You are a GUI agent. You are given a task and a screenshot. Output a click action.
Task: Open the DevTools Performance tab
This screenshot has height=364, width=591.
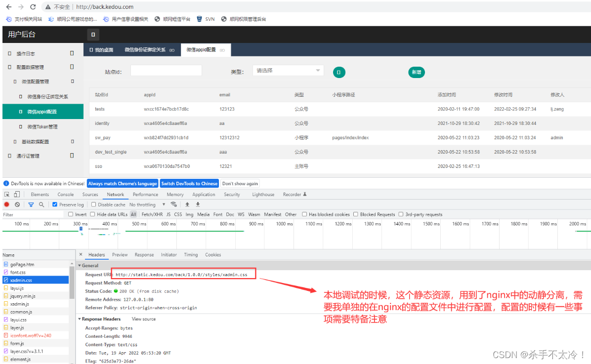pyautogui.click(x=145, y=195)
